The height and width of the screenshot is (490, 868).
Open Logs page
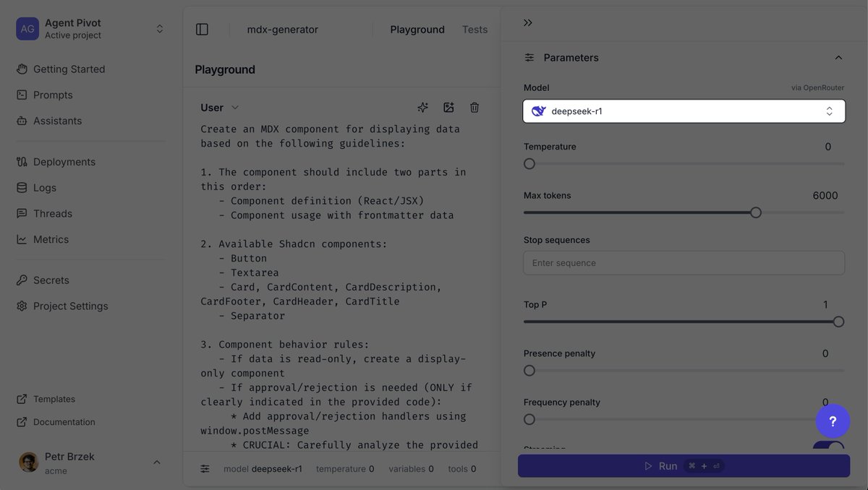[36, 187]
